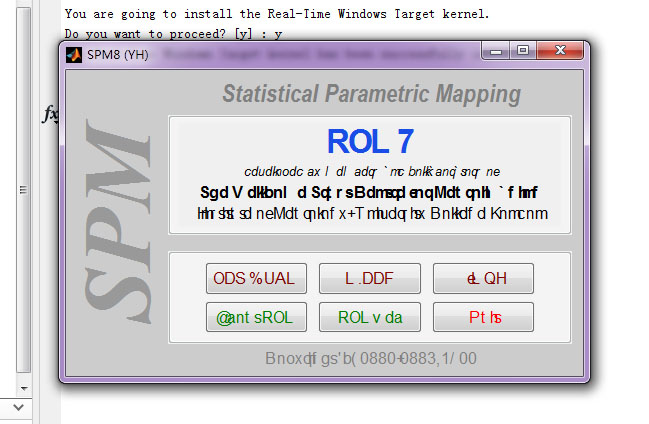Expand the chevron dropdown at bottom left
This screenshot has height=424, width=649.
pos(18,407)
